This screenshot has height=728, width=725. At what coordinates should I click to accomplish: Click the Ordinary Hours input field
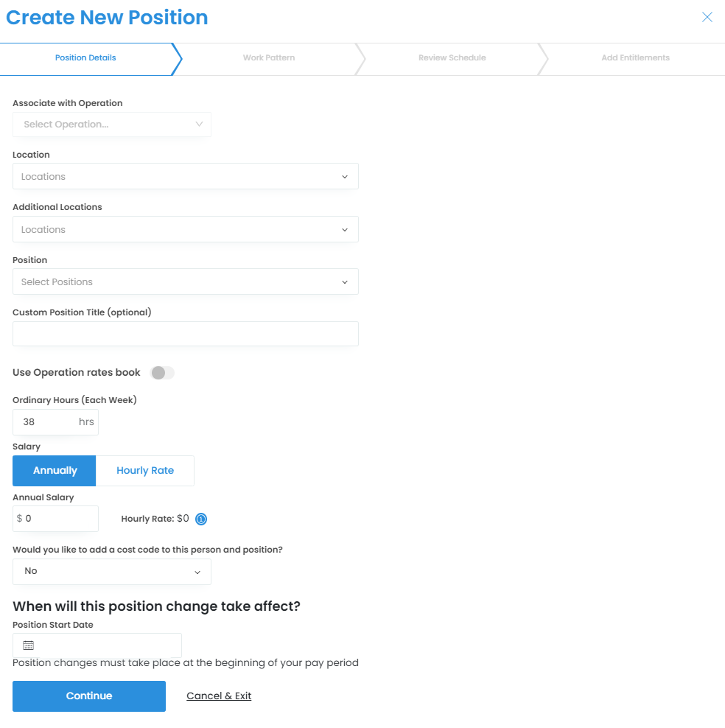click(x=49, y=422)
